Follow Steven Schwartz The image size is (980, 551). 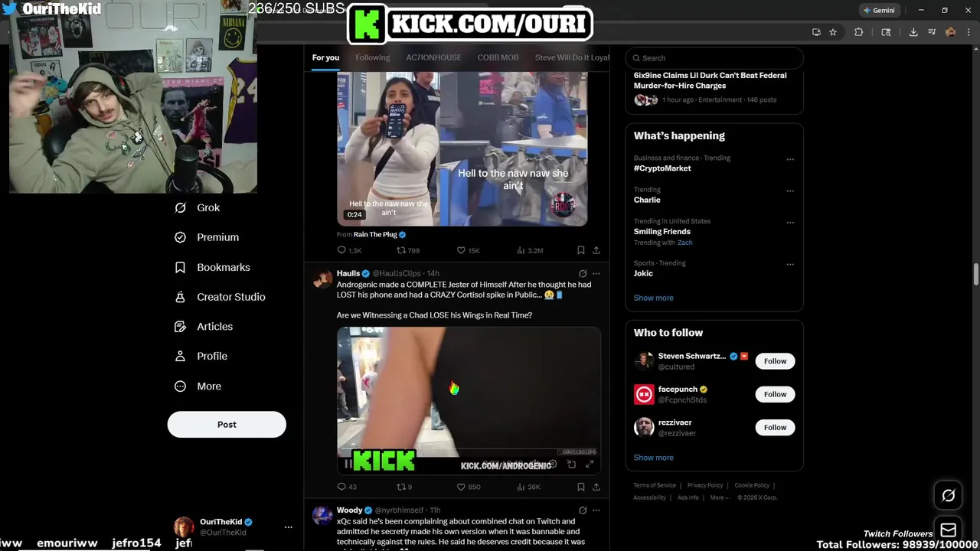click(775, 361)
